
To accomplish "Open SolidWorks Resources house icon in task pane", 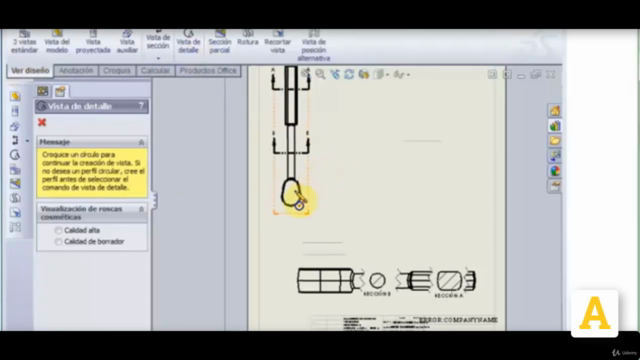I will [555, 111].
